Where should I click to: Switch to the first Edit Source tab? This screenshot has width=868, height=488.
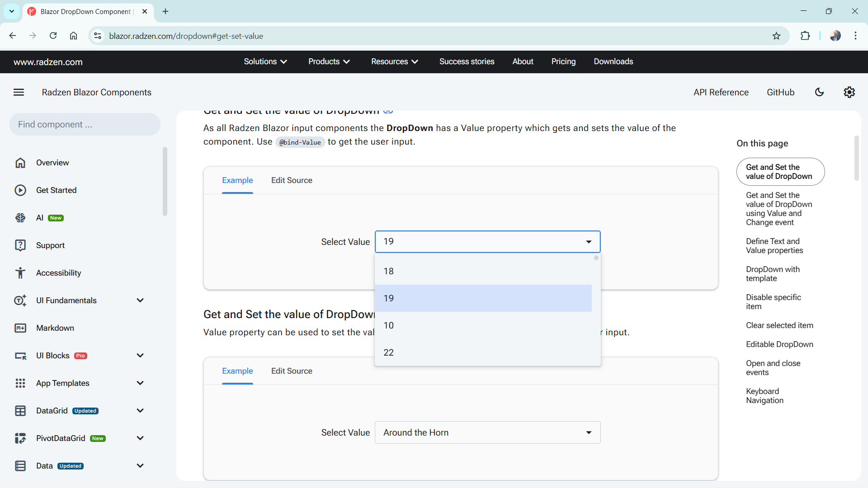pyautogui.click(x=292, y=180)
